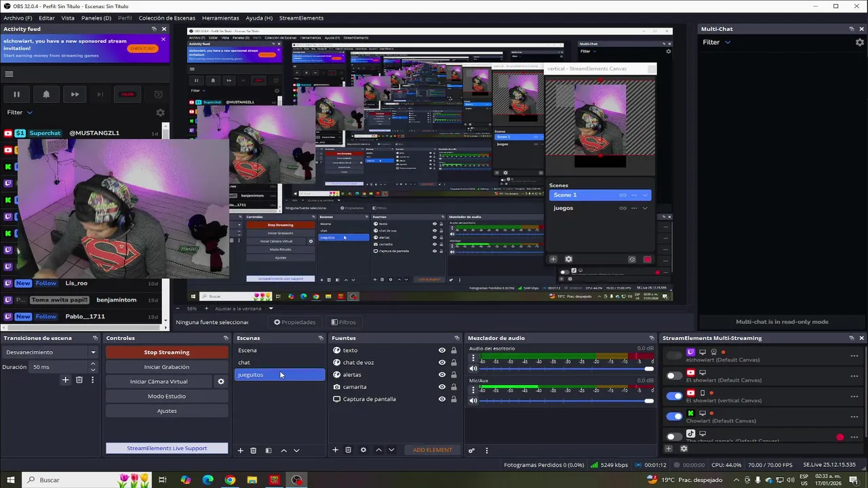The height and width of the screenshot is (488, 868).
Task: Open source properties gear in Fuentes
Action: (x=363, y=450)
